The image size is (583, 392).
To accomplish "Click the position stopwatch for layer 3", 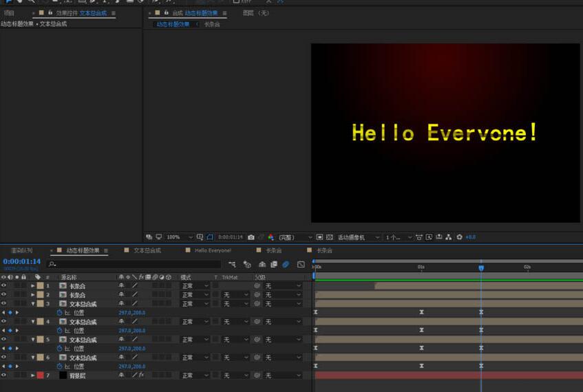I will click(x=59, y=313).
